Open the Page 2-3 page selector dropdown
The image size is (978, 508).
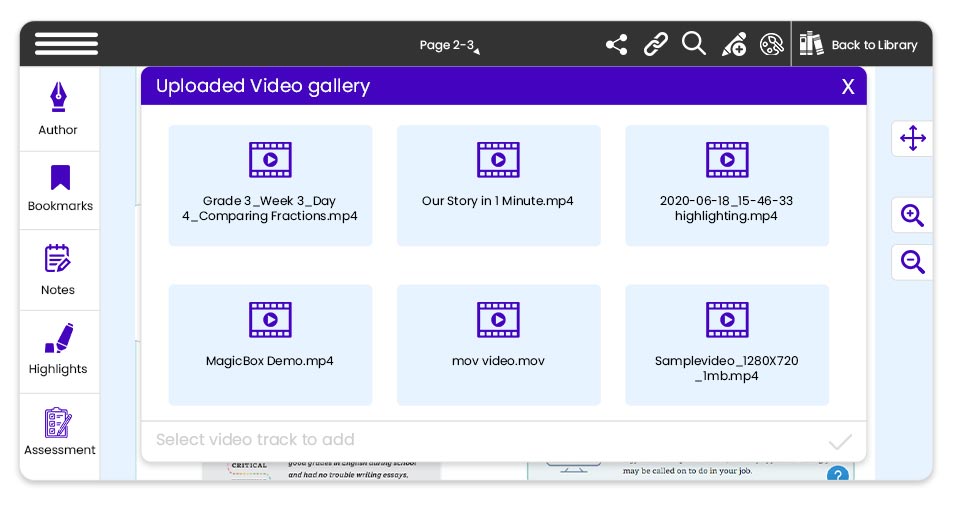(449, 45)
